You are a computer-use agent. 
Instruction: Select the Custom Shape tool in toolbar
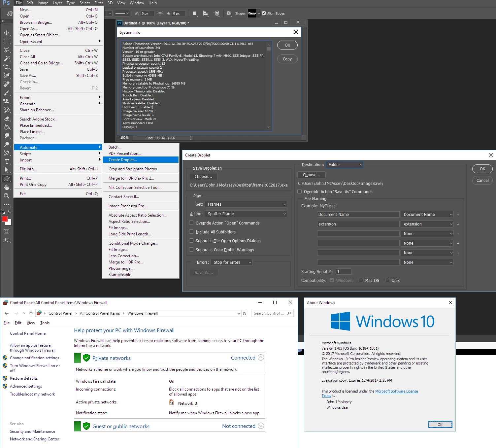pos(6,179)
